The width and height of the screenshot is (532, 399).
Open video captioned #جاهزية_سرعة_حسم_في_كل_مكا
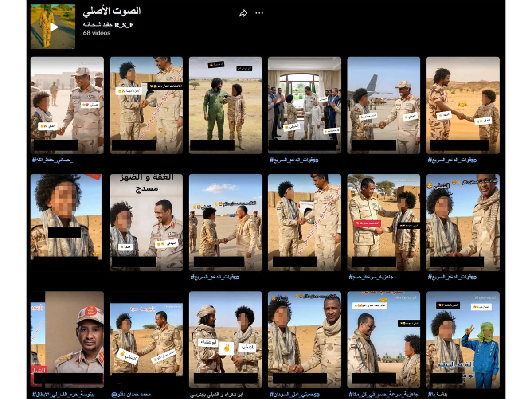(x=383, y=340)
